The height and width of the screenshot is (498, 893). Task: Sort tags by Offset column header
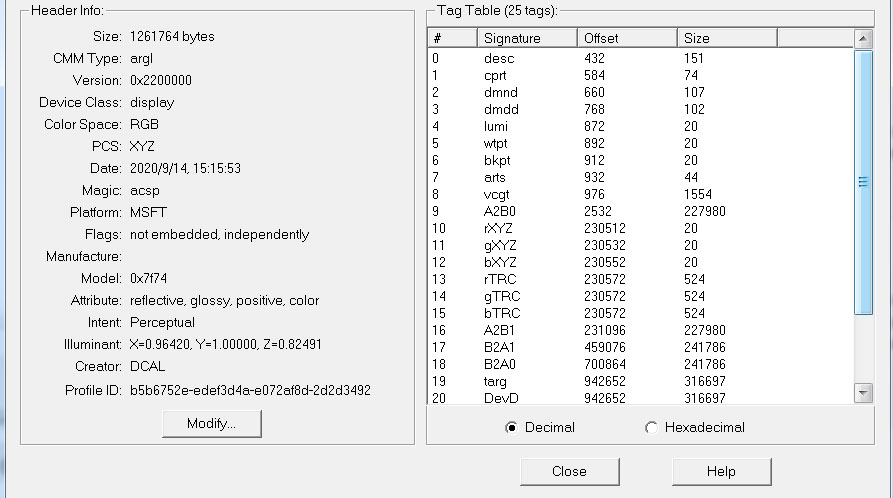pos(626,38)
